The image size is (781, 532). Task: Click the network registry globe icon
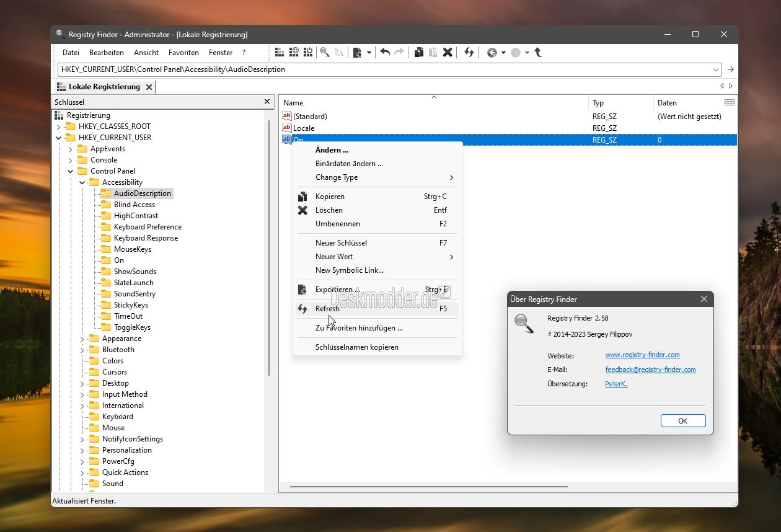click(294, 53)
